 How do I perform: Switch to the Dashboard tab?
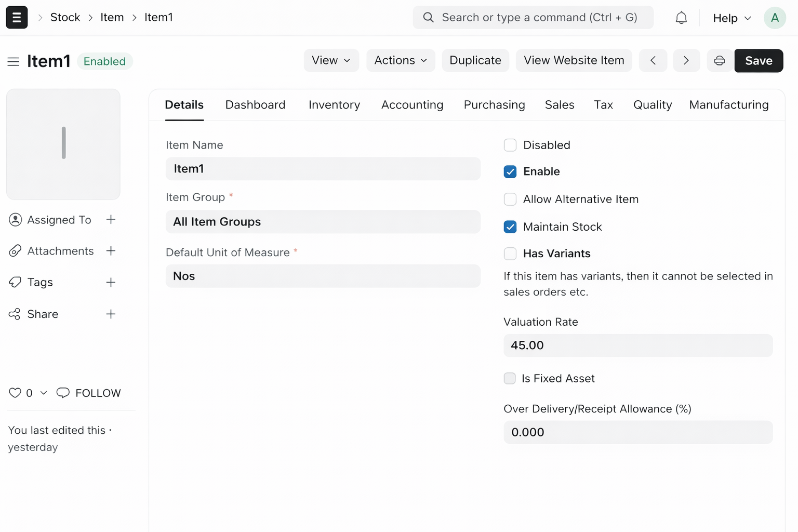256,105
